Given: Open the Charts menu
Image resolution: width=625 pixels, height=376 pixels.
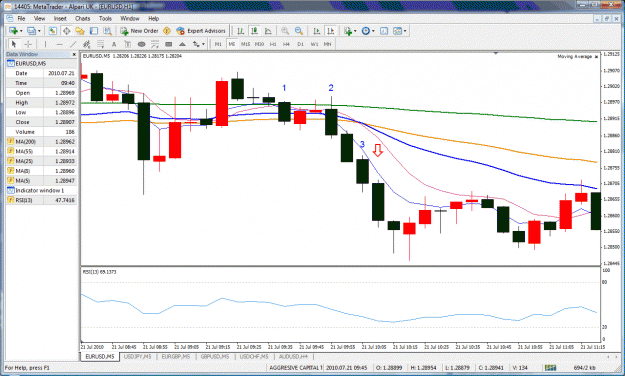Looking at the screenshot, I should click(x=83, y=18).
